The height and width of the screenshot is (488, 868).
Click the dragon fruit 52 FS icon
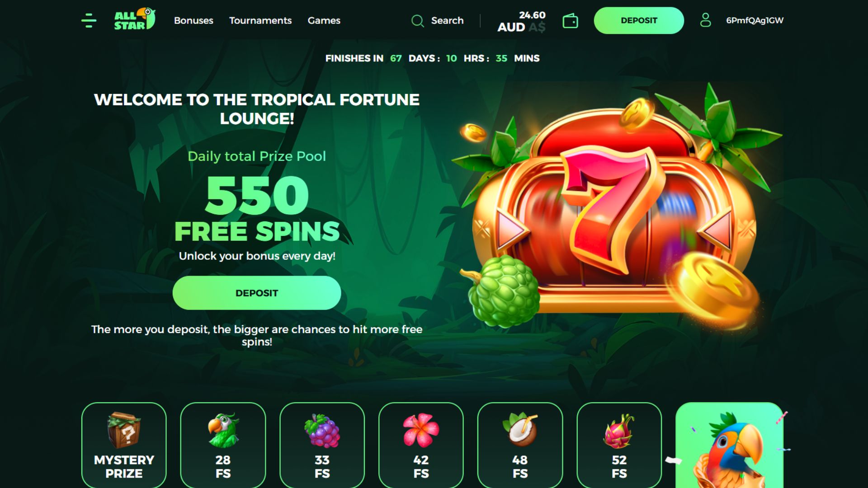pos(619,431)
